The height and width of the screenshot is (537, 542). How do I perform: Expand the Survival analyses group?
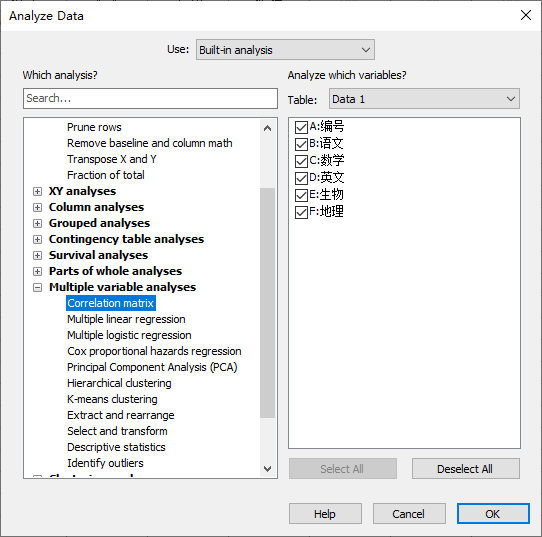tap(37, 255)
